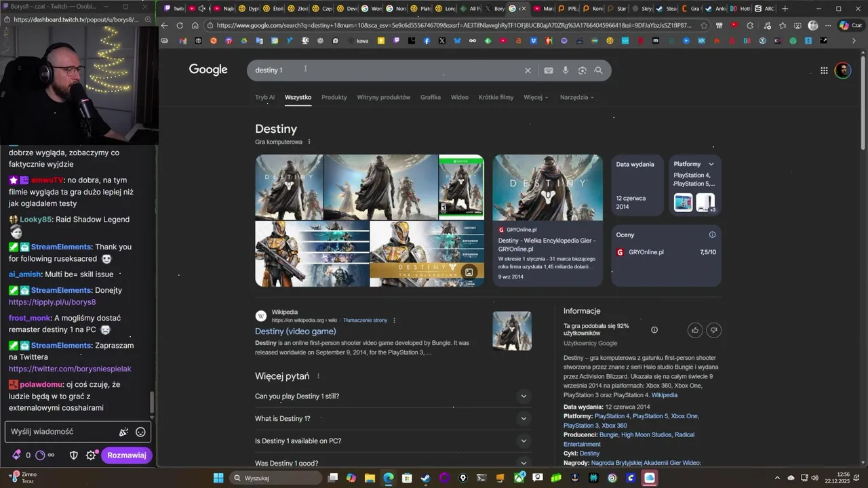Open Czat copilot button in browser toolbar
Image resolution: width=868 pixels, height=488 pixels.
pos(852,26)
